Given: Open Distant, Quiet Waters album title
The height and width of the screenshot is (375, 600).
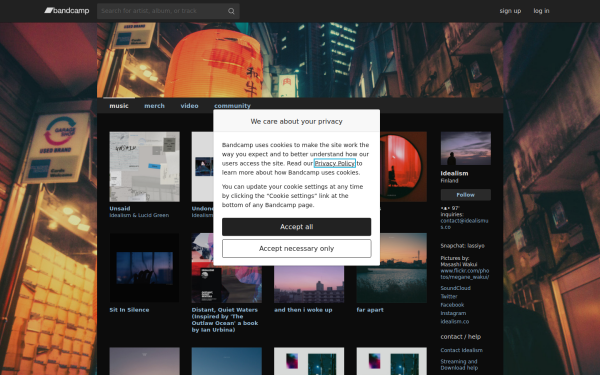Looking at the screenshot, I should pos(225,320).
